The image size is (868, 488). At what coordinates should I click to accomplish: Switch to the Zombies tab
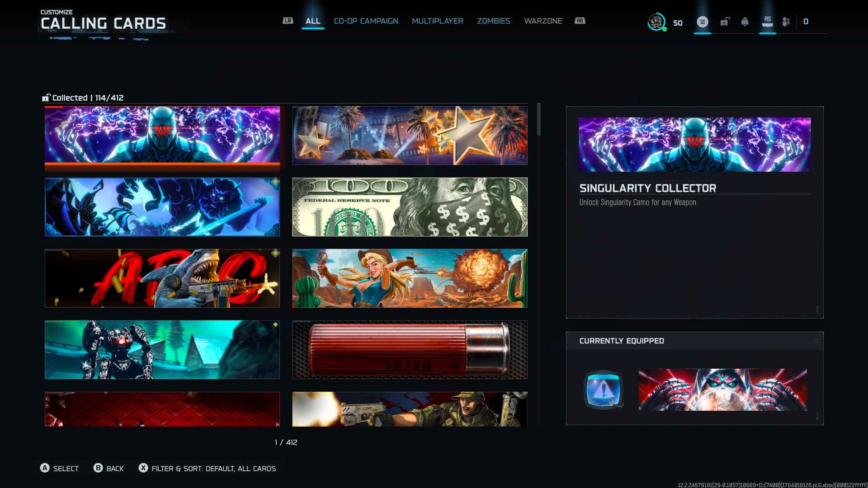click(x=493, y=21)
